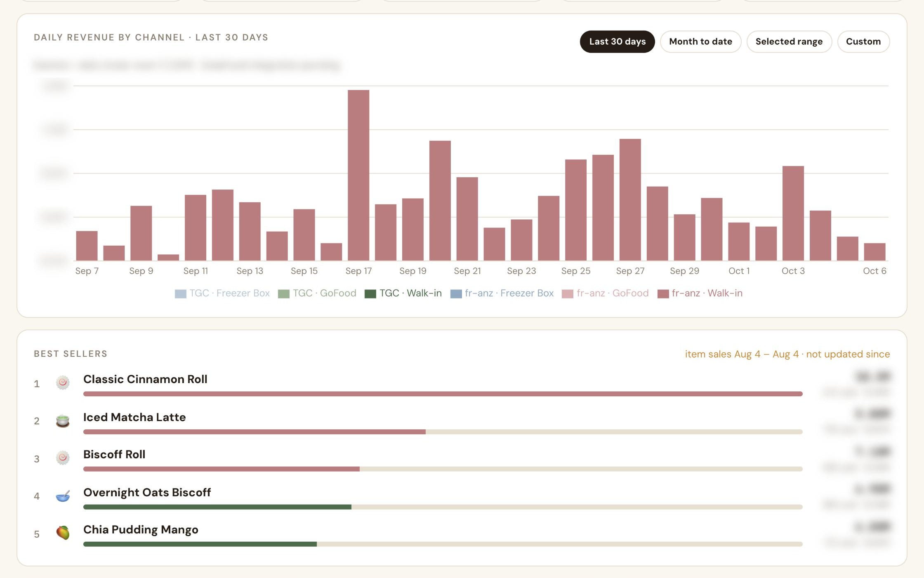Choose the Selected range option
Viewport: 924px width, 578px height.
click(x=789, y=42)
